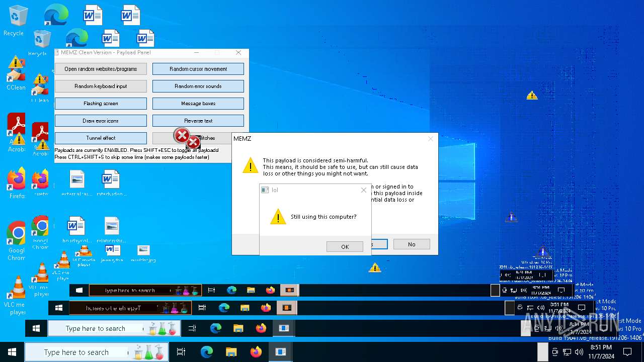This screenshot has height=362, width=644.
Task: Click the bottommost taskbar search box
Action: coord(97,352)
